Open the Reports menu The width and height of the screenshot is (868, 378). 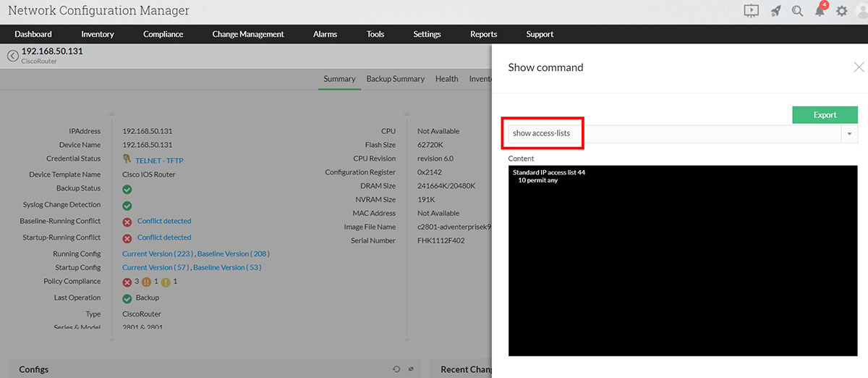pyautogui.click(x=484, y=34)
